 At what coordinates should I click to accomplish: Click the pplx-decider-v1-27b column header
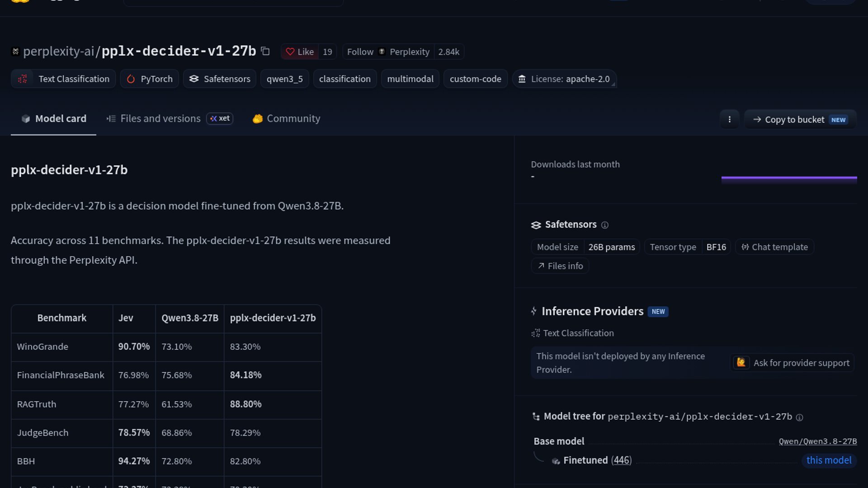tap(273, 318)
